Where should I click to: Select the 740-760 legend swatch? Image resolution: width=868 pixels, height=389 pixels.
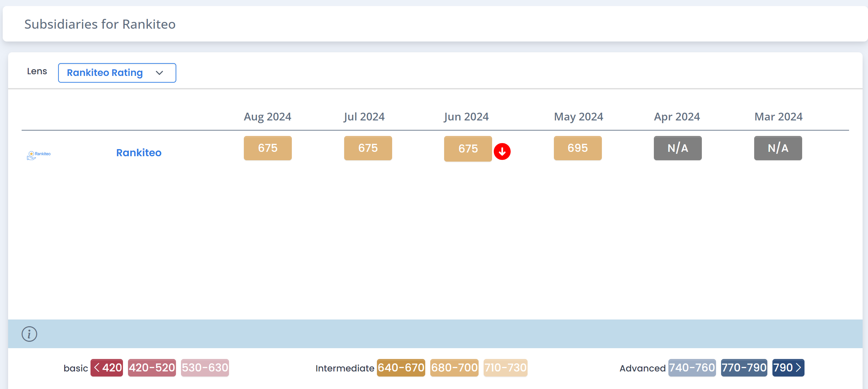tap(692, 367)
